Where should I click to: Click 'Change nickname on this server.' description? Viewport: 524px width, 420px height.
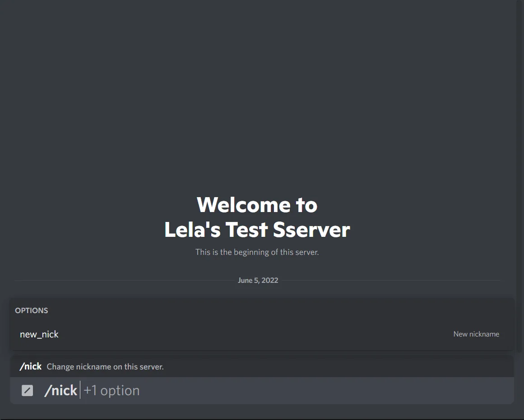[x=105, y=366]
